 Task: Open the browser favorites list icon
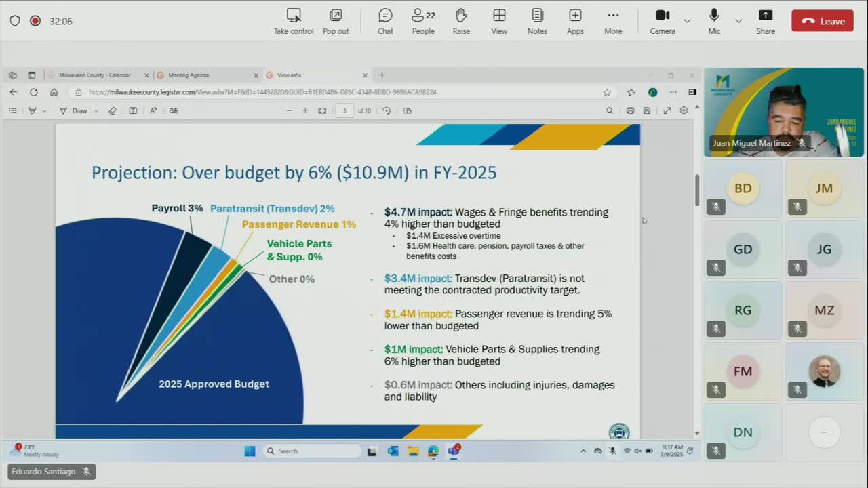(631, 92)
